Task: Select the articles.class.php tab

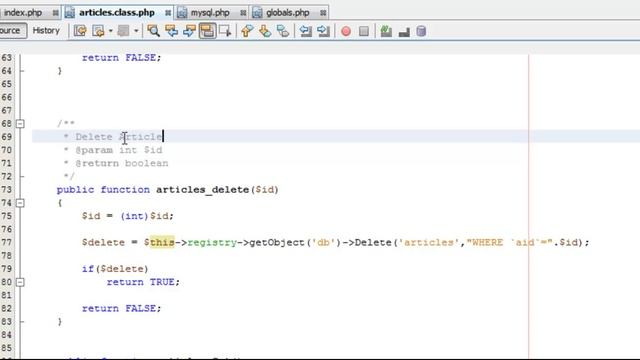Action: click(x=117, y=13)
